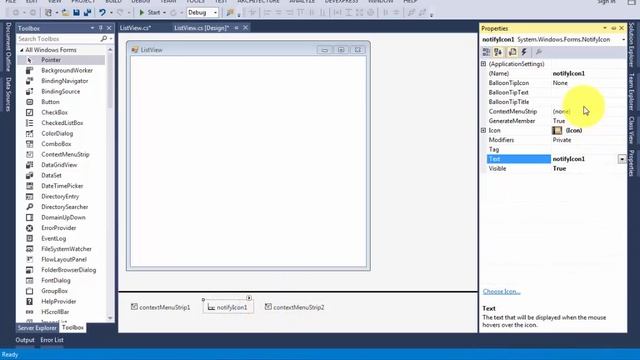Show Events using the lightning bolt icon

(524, 52)
